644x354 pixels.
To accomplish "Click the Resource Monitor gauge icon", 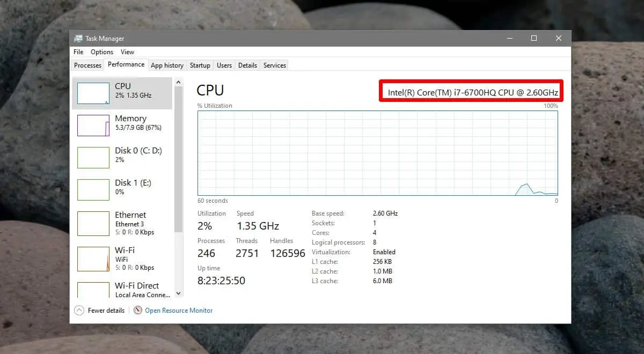I will pyautogui.click(x=138, y=310).
